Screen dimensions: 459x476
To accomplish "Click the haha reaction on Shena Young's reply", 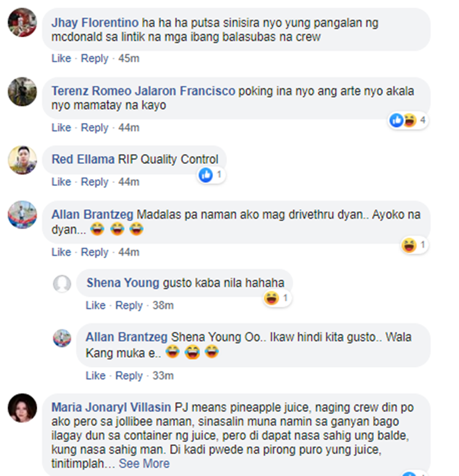I will [271, 298].
